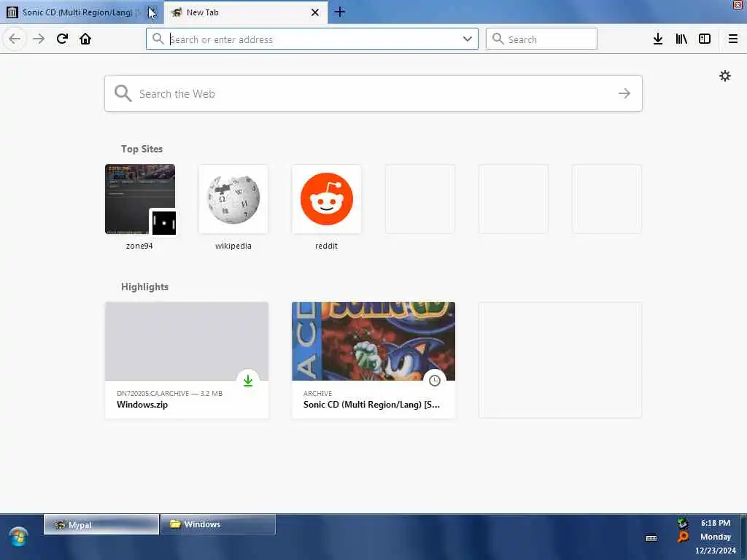Close the New Tab tab

tap(315, 12)
